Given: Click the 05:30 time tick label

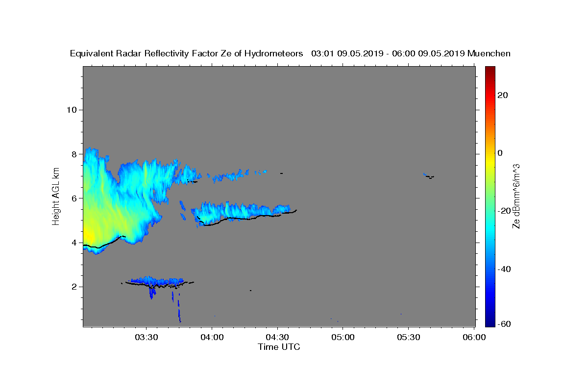Looking at the screenshot, I should pos(409,338).
